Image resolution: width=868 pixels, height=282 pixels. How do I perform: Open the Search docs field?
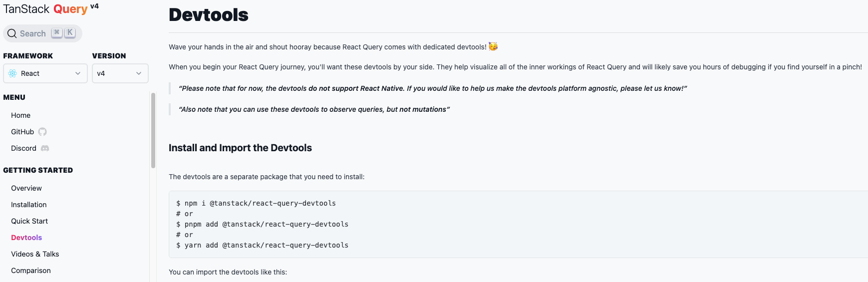click(x=42, y=33)
